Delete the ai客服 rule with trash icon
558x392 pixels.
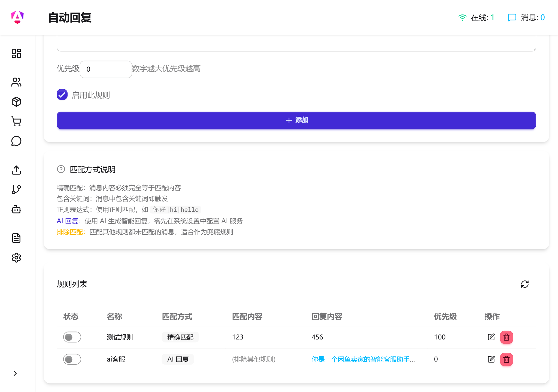click(506, 359)
